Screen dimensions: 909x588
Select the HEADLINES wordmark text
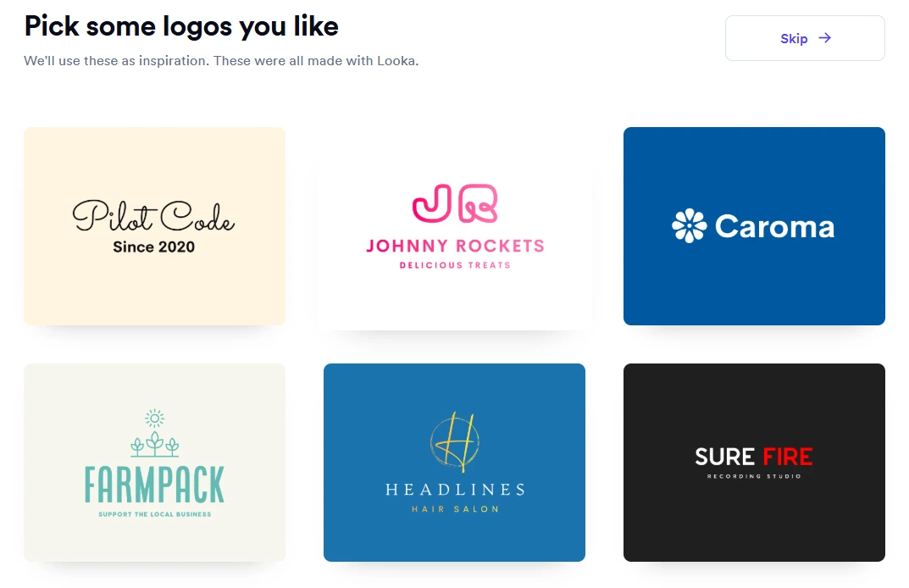coord(455,490)
